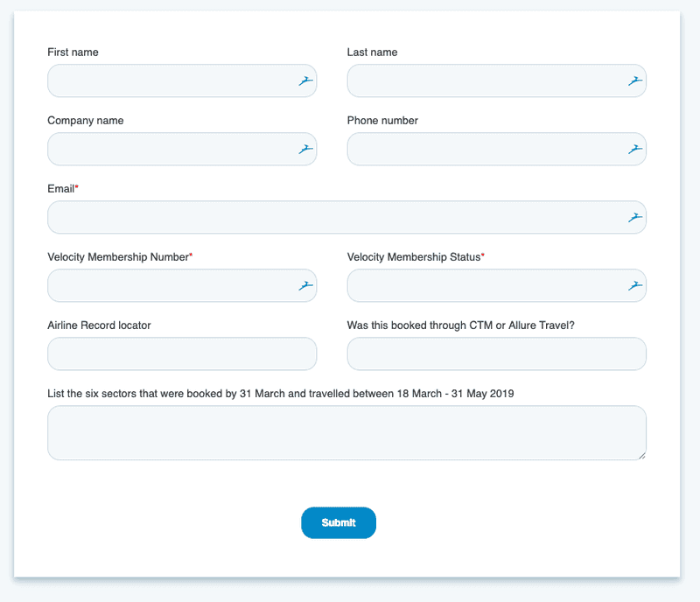Click autofill icon in Velocity Membership Status field

pyautogui.click(x=635, y=286)
